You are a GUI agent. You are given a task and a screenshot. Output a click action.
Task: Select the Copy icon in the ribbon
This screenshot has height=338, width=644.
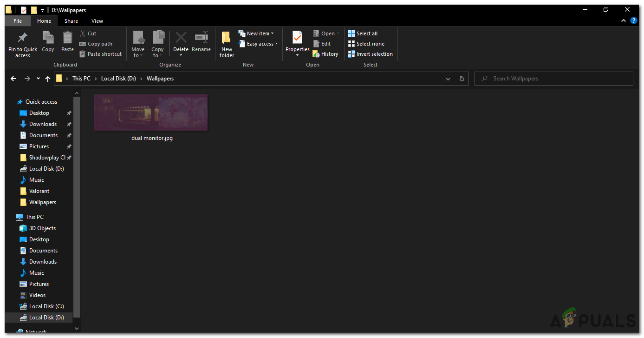click(48, 41)
